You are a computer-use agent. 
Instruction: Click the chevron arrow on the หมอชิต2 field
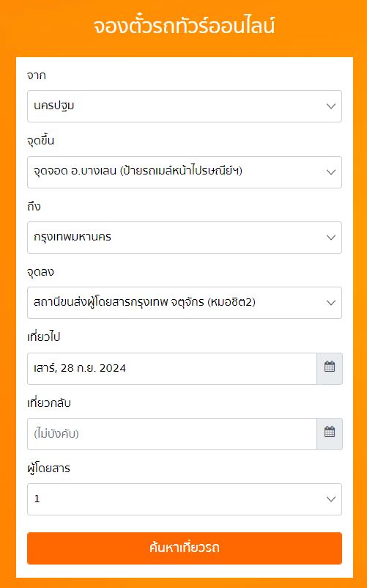pos(330,303)
